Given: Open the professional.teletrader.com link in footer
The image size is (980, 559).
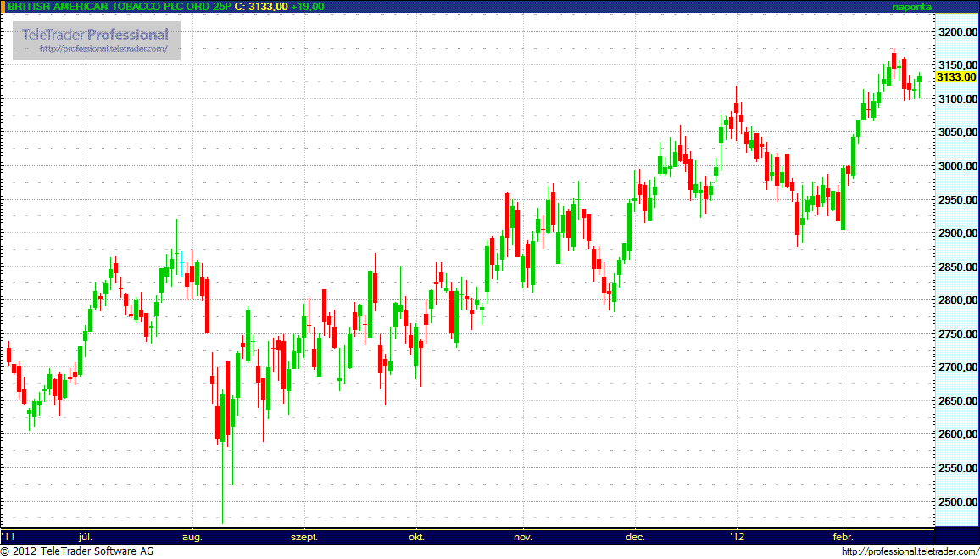Looking at the screenshot, I should [x=910, y=551].
